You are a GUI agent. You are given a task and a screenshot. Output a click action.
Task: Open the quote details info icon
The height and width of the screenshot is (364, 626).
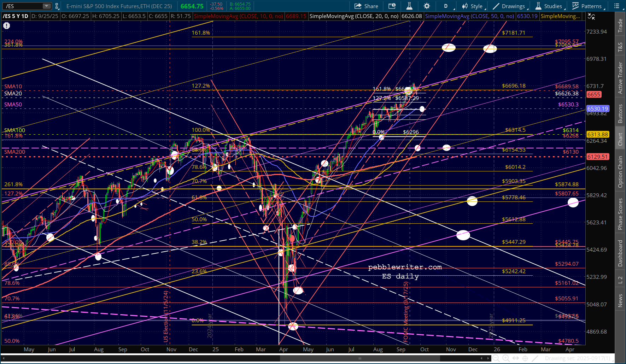click(392, 6)
